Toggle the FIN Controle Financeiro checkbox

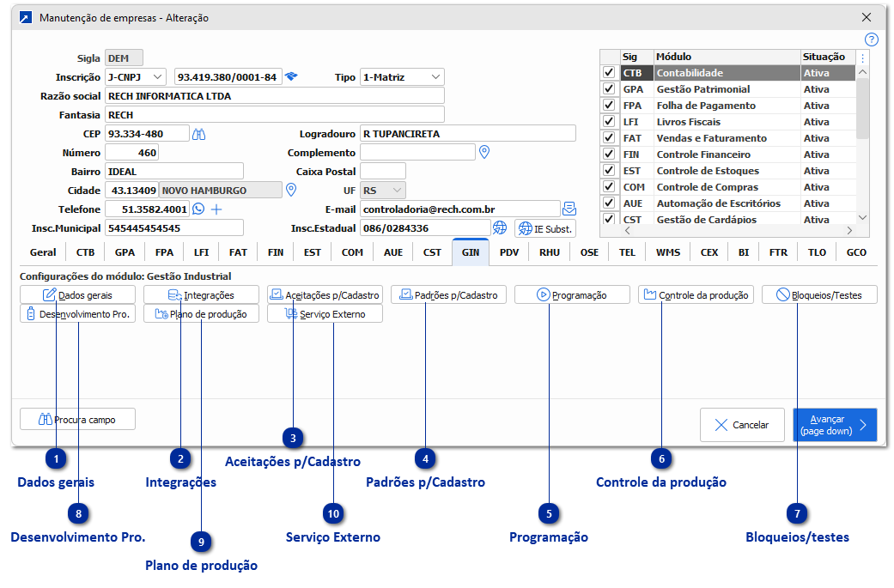click(609, 154)
